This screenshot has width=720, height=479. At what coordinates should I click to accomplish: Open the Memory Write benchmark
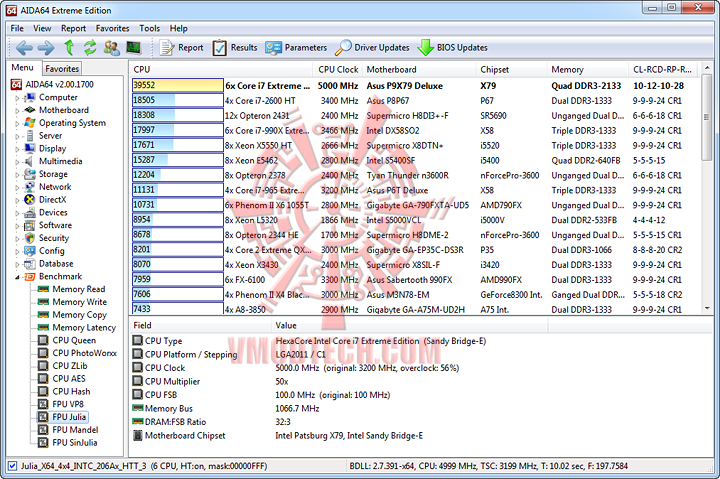pos(79,302)
